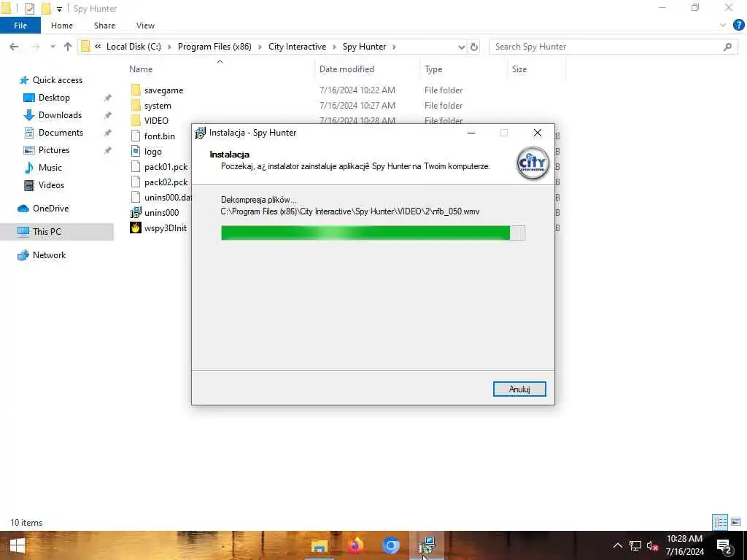Show hidden system tray icons
The height and width of the screenshot is (560, 747).
617,545
